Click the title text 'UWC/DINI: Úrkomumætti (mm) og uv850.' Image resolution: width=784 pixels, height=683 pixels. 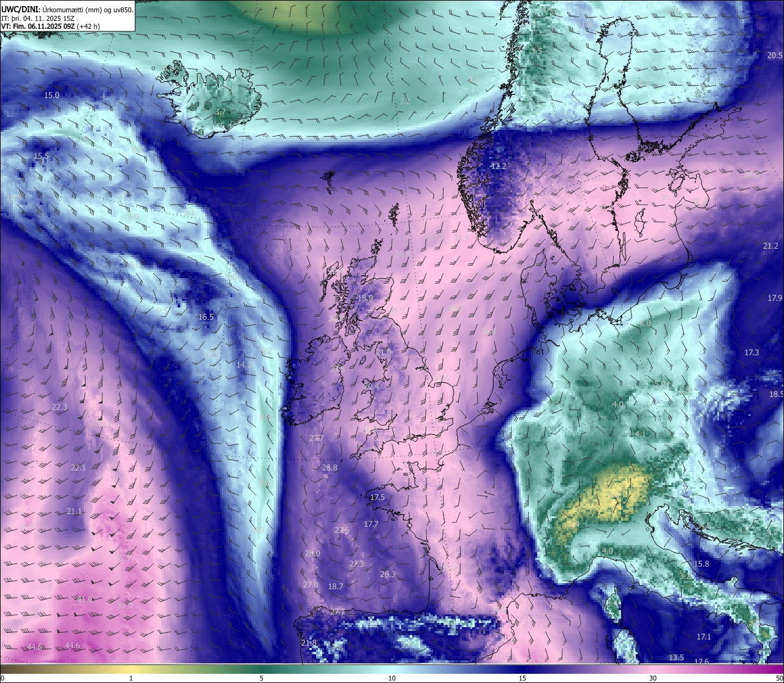67,10
